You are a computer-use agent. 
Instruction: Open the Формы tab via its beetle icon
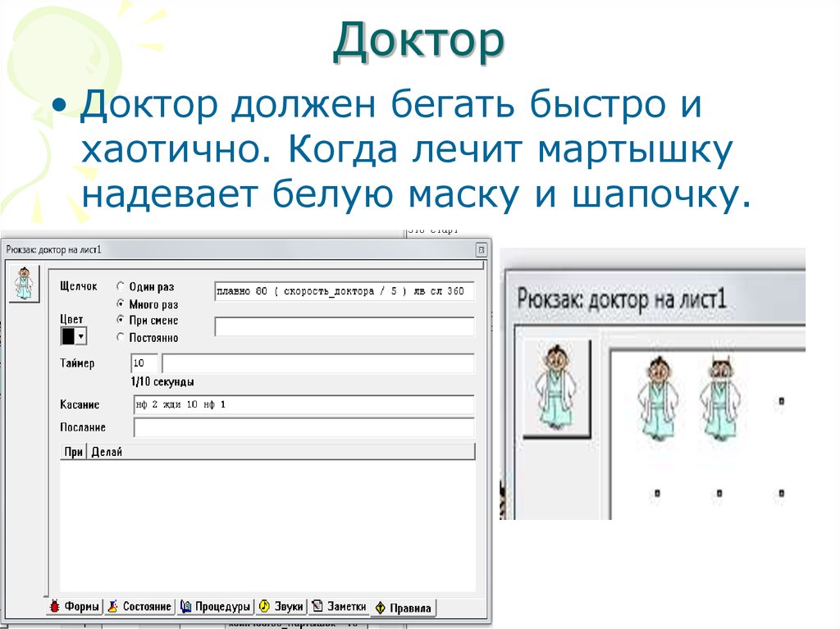(56, 607)
